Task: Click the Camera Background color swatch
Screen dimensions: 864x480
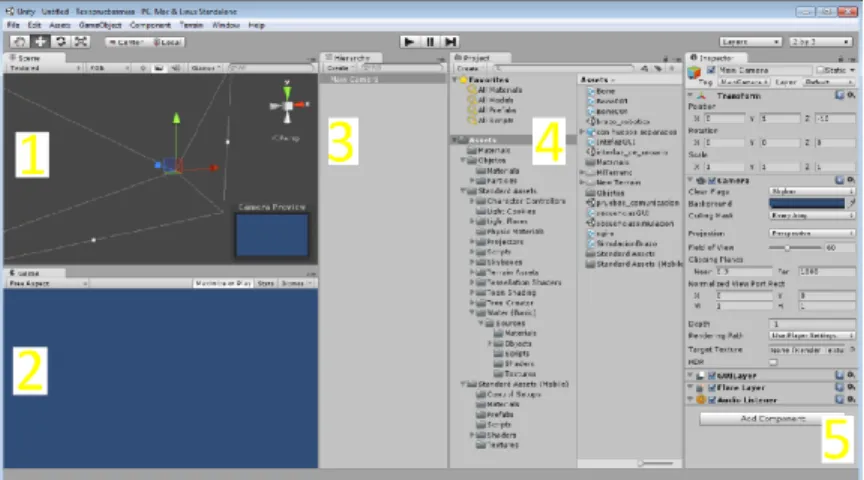Action: coord(807,203)
